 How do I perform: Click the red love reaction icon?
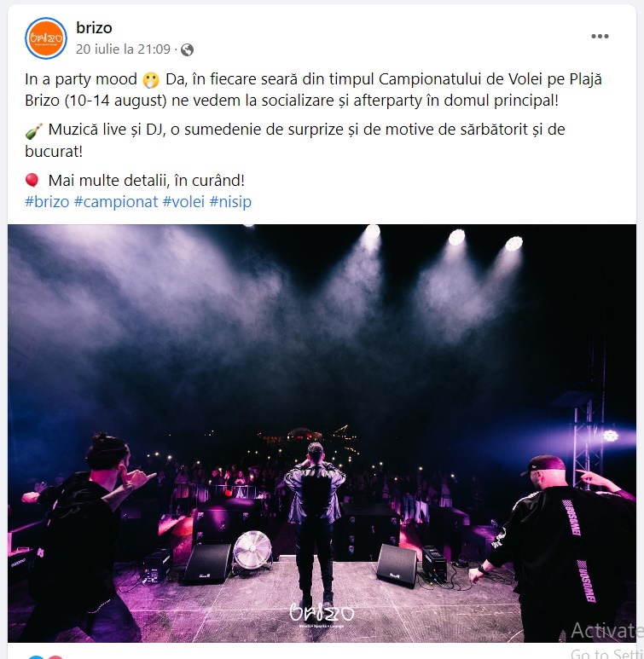(x=55, y=657)
